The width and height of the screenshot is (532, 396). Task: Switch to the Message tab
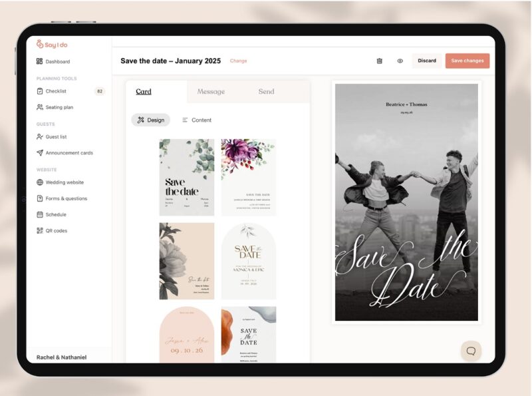click(211, 92)
